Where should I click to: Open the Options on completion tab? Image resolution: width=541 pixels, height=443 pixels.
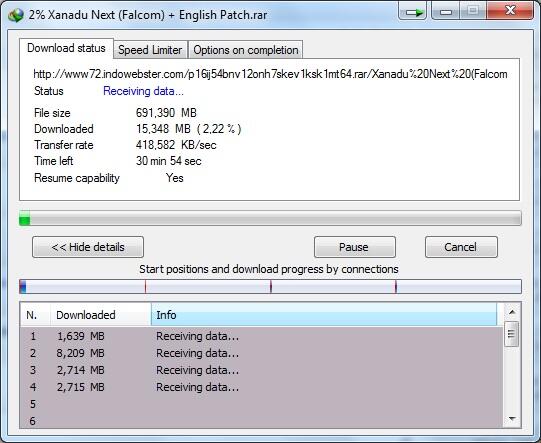tap(246, 50)
